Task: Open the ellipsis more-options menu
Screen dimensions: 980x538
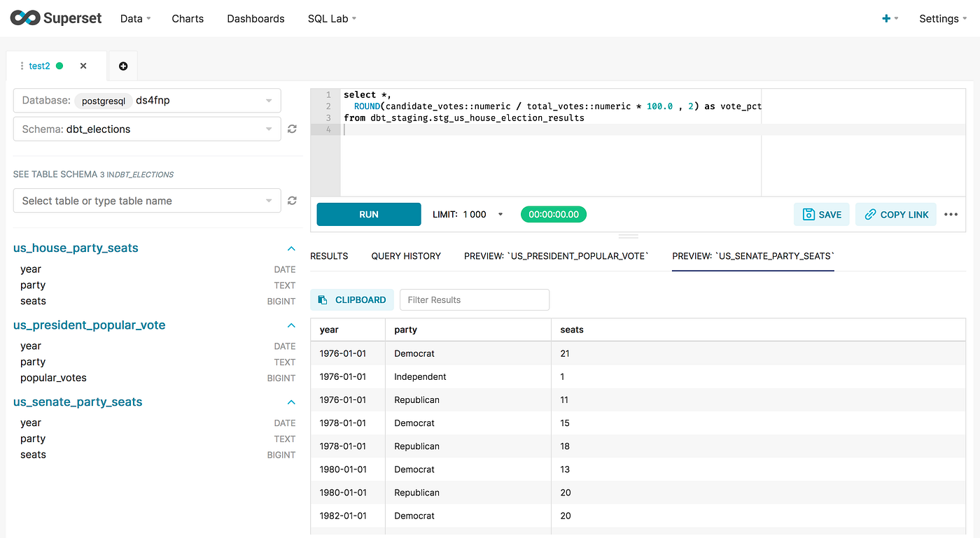Action: (951, 214)
